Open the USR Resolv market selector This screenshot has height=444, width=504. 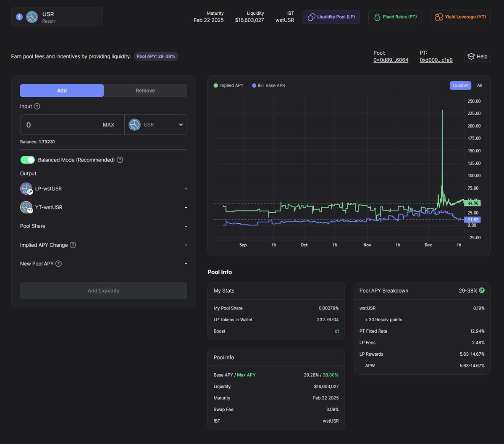[57, 17]
